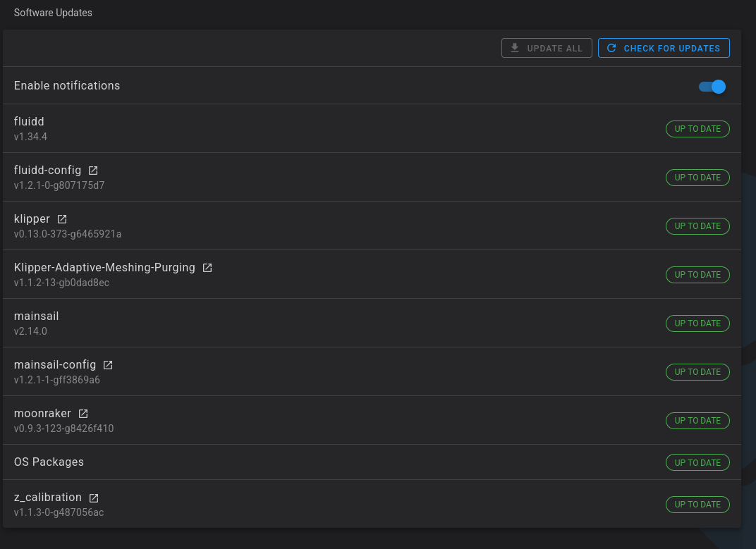Open Klipper-Adaptive-Meshing-Purging external link icon

tap(207, 268)
